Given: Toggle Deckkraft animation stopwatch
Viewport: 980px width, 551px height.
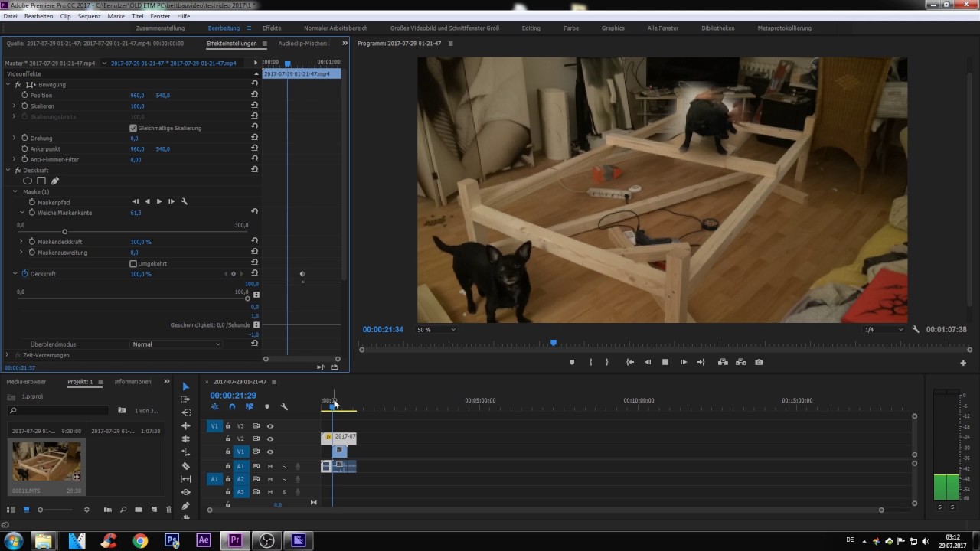Looking at the screenshot, I should (x=24, y=273).
